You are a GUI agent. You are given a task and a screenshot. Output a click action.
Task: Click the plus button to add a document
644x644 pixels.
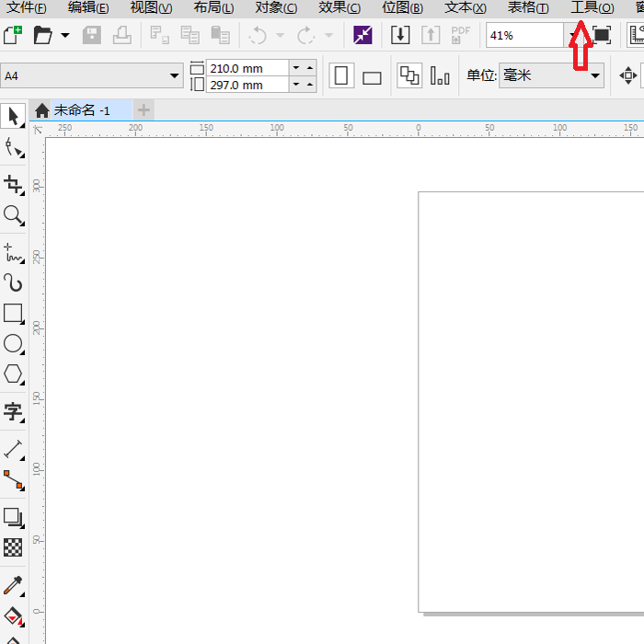pos(144,110)
